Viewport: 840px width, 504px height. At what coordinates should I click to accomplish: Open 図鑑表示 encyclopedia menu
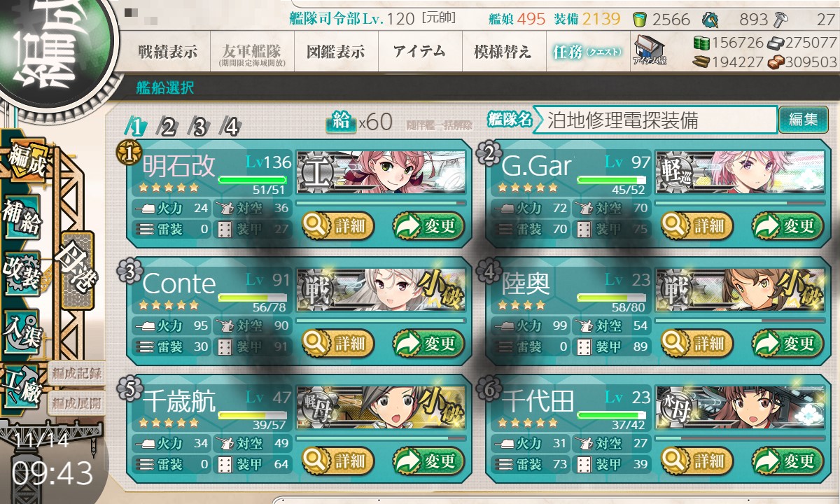tap(335, 52)
